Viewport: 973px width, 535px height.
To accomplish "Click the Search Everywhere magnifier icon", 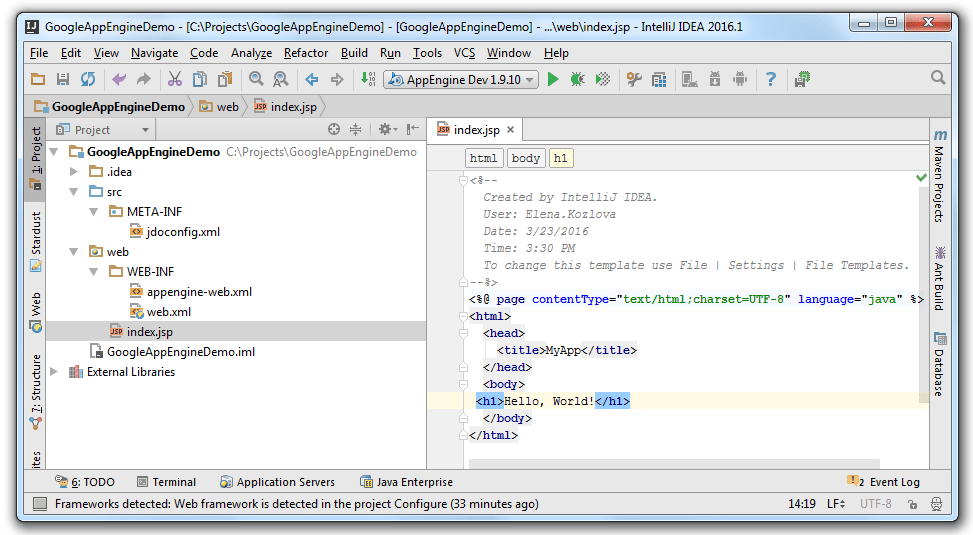I will pos(938,78).
